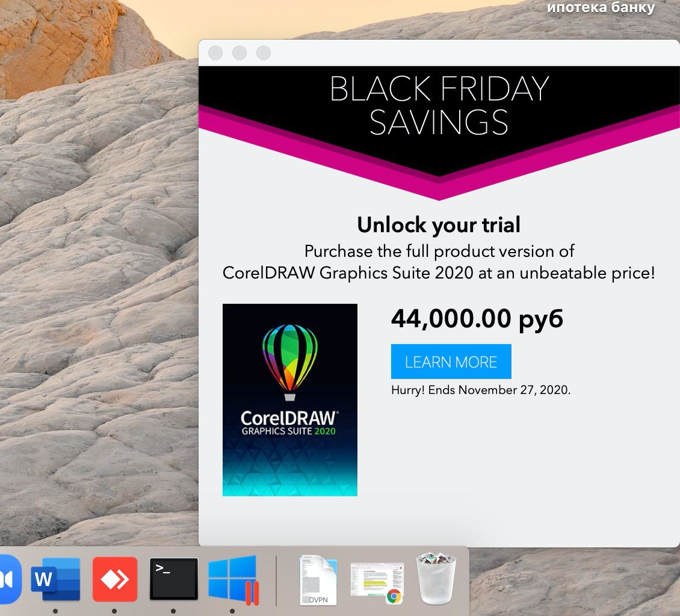
Task: Click the BLACK FRIDAY SAVINGS banner
Action: coord(439,106)
